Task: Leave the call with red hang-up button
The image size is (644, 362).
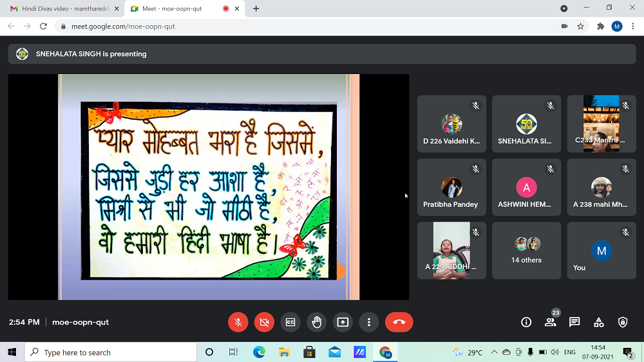Action: (399, 322)
